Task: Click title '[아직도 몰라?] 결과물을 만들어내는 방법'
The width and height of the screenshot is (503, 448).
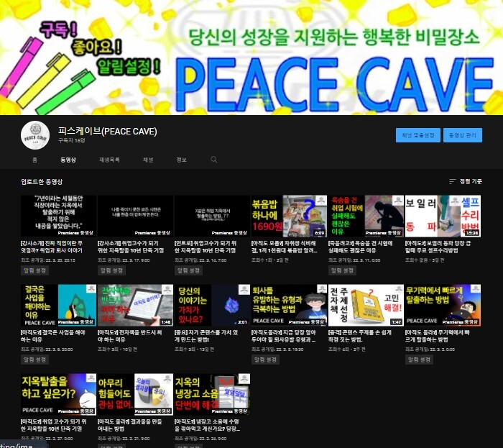Action: (130, 425)
